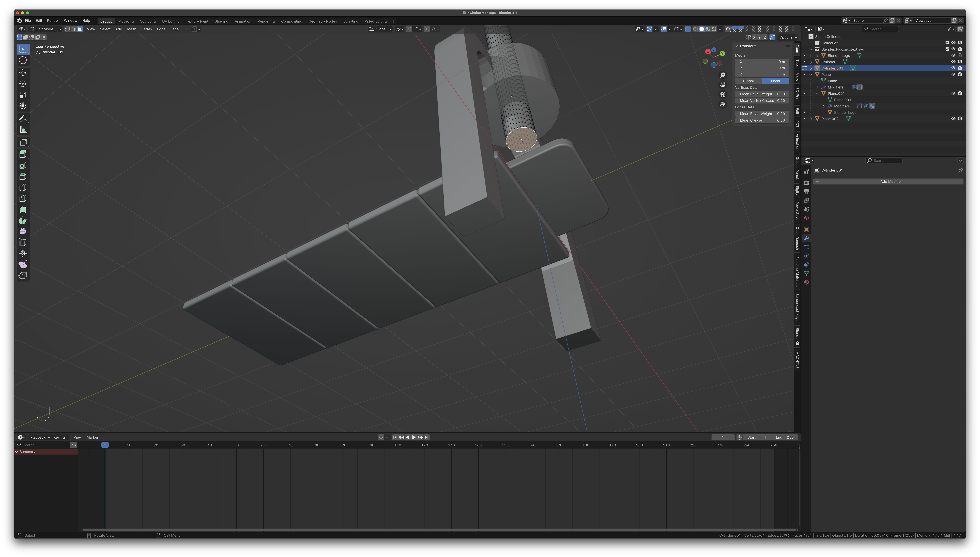The height and width of the screenshot is (557, 980).
Task: Pick the Annotate pencil tool
Action: tap(23, 119)
